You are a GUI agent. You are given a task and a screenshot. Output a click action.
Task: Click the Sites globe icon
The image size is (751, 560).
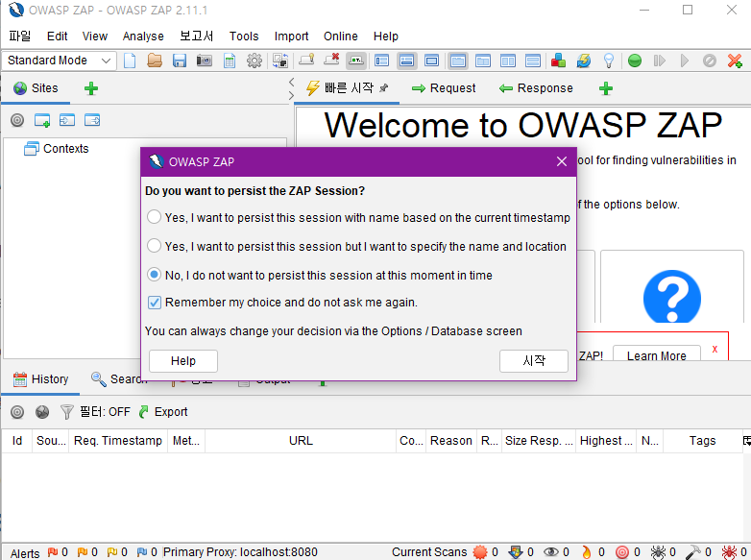point(20,88)
